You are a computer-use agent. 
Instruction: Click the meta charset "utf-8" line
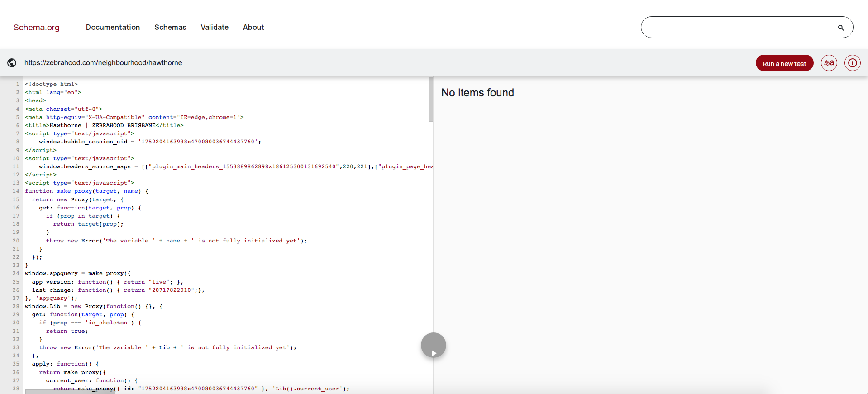[64, 109]
